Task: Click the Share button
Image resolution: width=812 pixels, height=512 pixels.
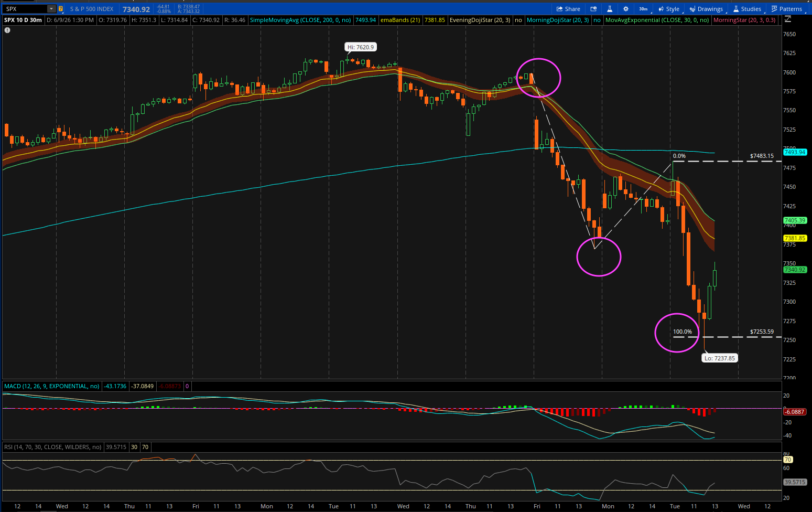Action: [568, 9]
